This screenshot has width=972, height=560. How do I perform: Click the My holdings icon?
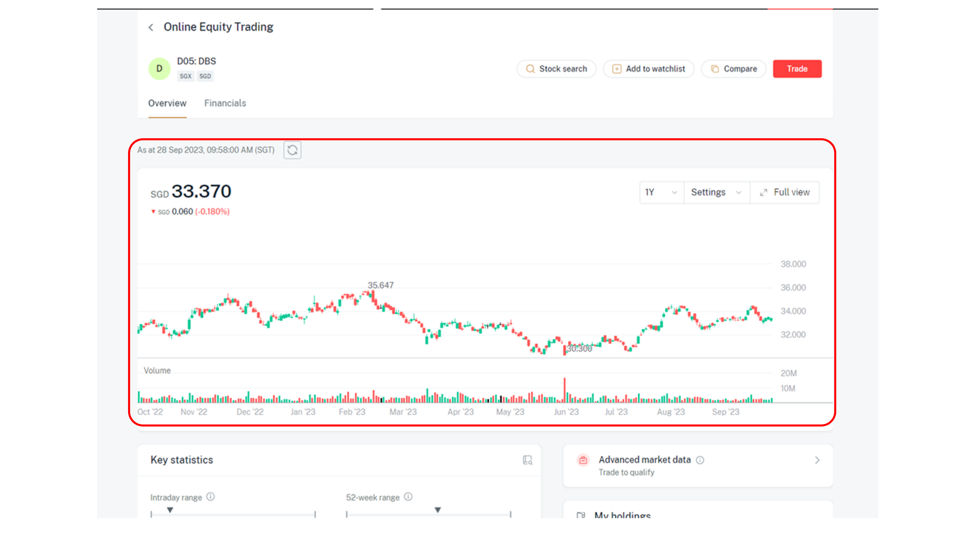[581, 515]
